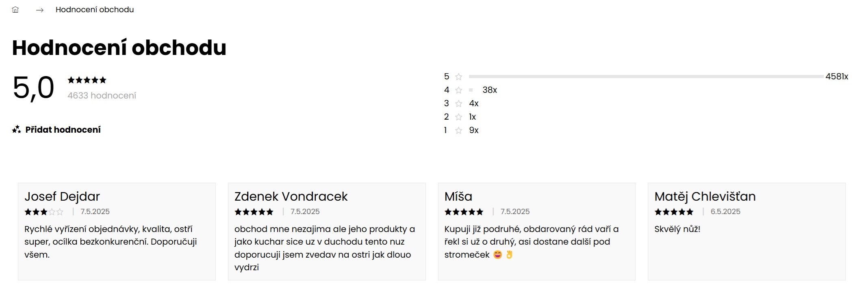Click the 4633 hodnocení count text

pyautogui.click(x=102, y=96)
